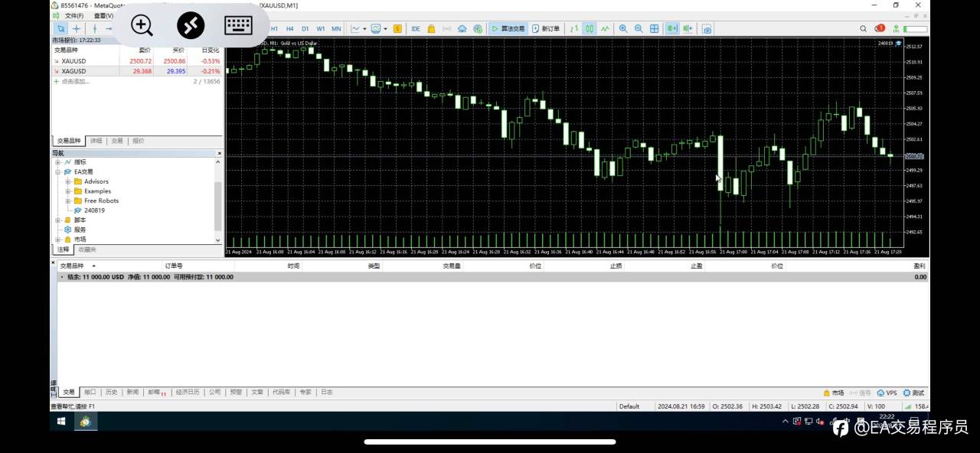This screenshot has height=453, width=980.
Task: Switch to Navigator 收藏夹 favorites tab
Action: [x=87, y=249]
